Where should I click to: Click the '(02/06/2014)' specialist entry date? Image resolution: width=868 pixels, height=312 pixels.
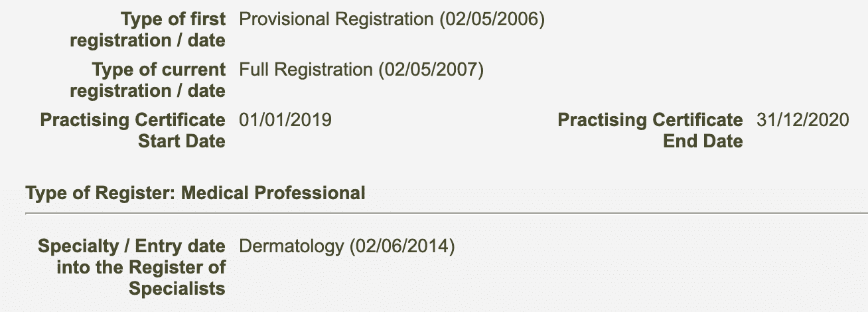(402, 247)
